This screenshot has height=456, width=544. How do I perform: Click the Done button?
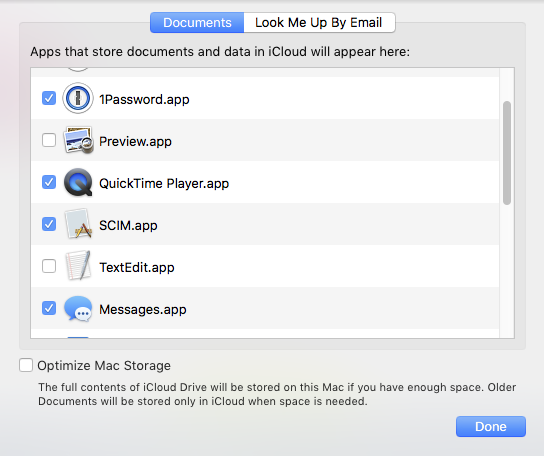point(491,426)
